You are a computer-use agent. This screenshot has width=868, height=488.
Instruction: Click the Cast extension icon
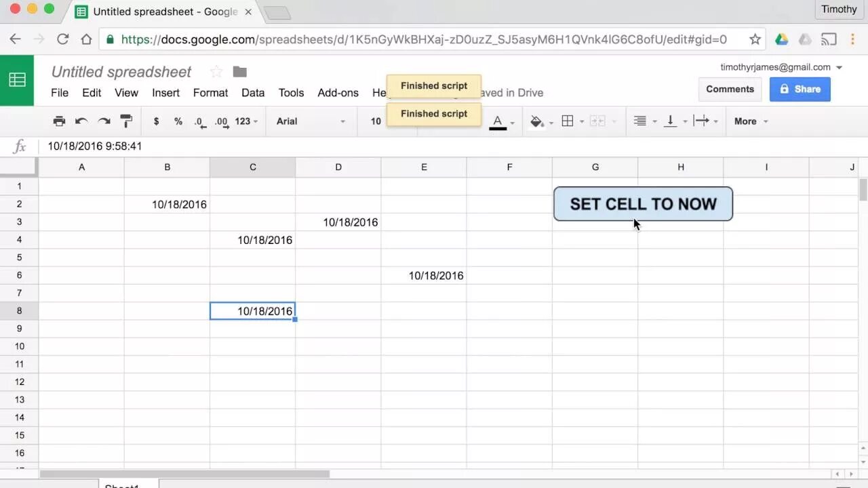click(x=829, y=39)
